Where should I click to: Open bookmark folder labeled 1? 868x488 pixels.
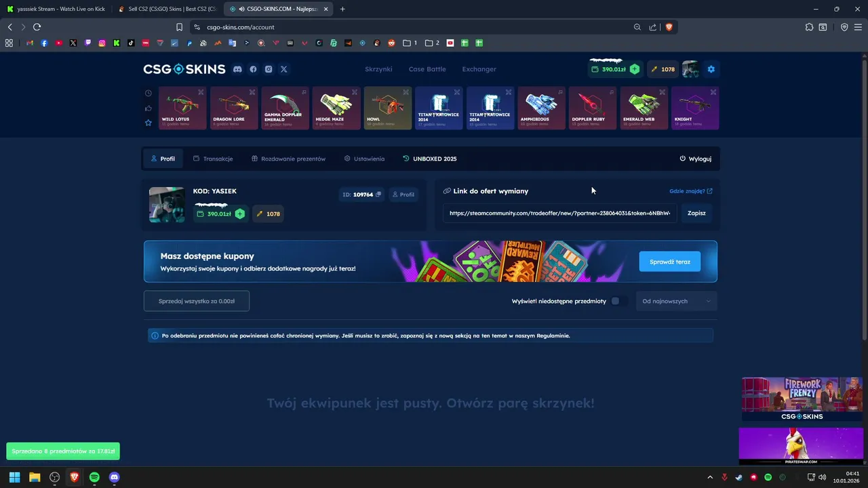click(x=410, y=43)
